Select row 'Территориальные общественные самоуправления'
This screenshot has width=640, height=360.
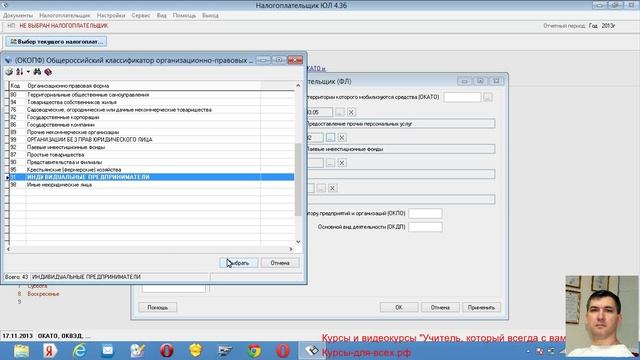pyautogui.click(x=151, y=95)
